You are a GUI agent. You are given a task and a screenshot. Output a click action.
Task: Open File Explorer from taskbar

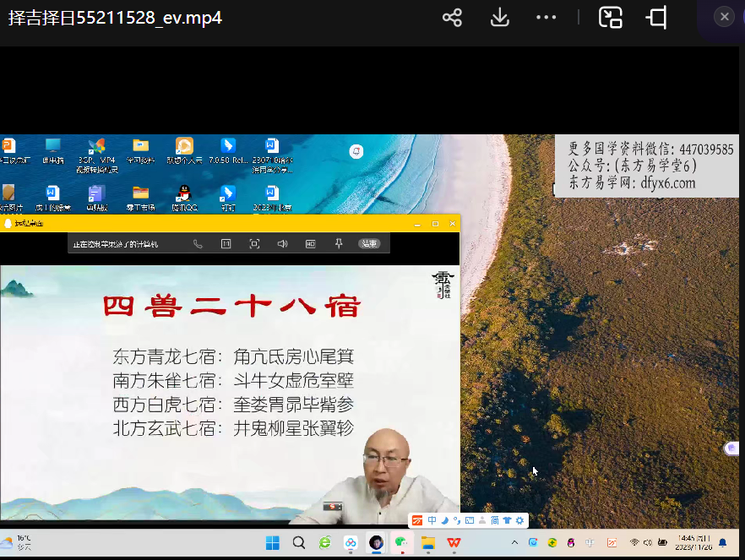(428, 542)
